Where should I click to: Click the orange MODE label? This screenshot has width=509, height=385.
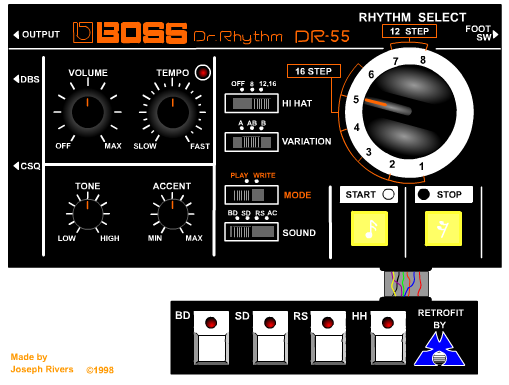pos(297,195)
